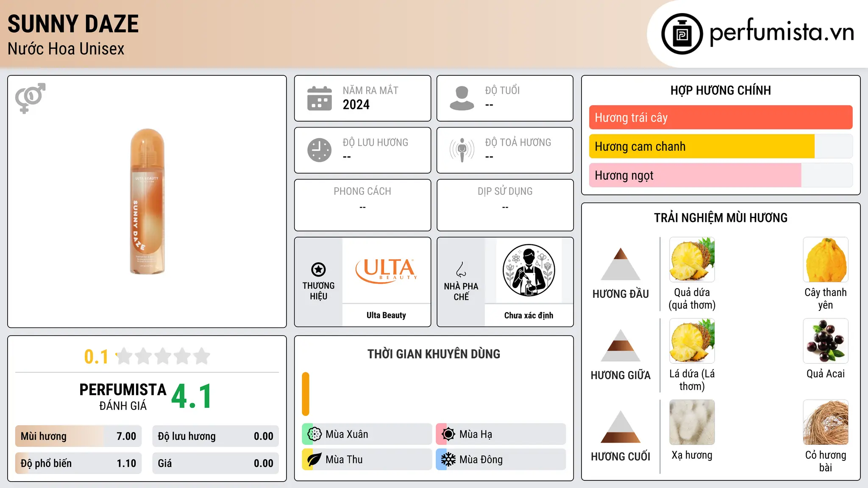Click the Độ lưu hương 0.00 score bar
The height and width of the screenshot is (488, 868).
(215, 436)
